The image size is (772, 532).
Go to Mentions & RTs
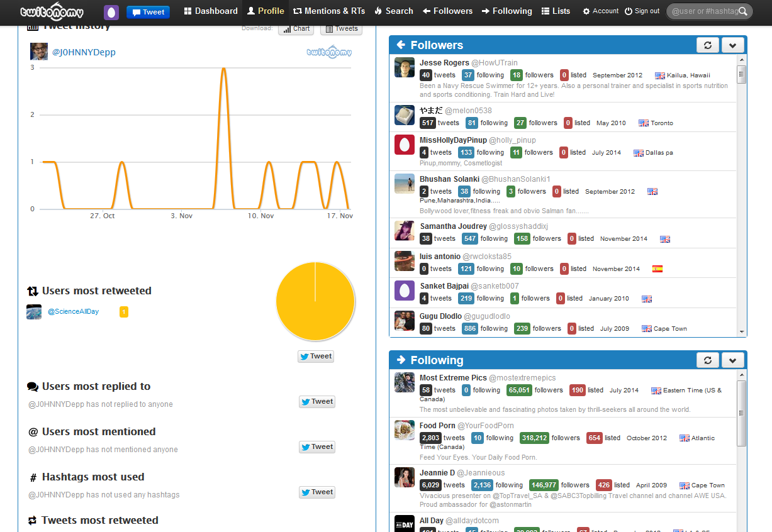pyautogui.click(x=329, y=11)
